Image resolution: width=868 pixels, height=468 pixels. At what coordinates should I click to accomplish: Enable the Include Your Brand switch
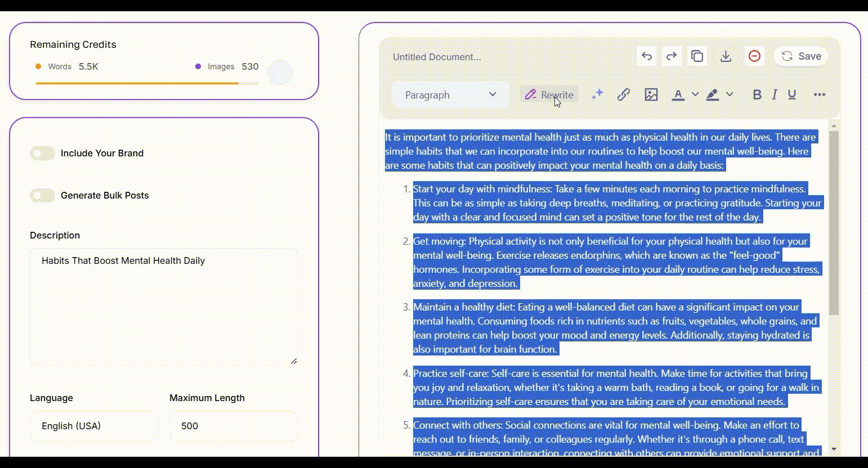tap(42, 153)
